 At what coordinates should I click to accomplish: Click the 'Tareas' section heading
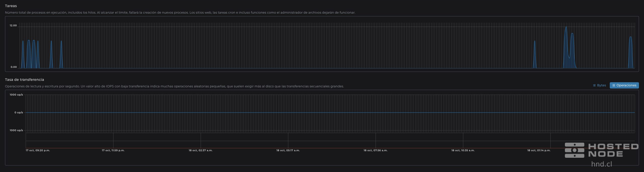pos(11,6)
